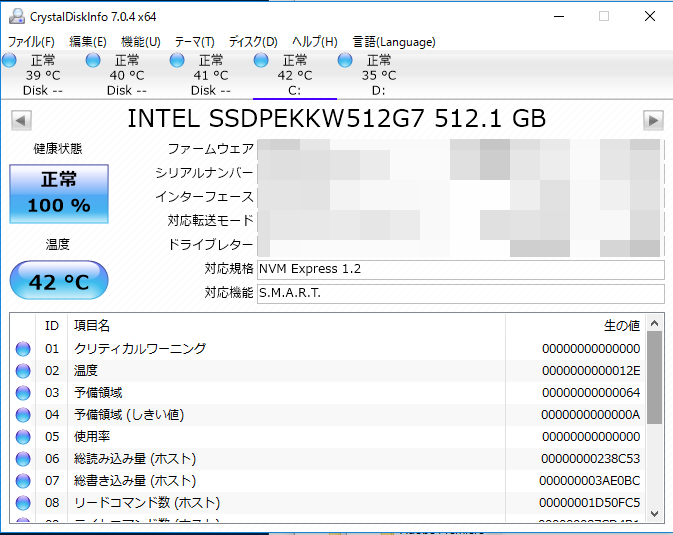Click the 42 °C temperature button
673x535 pixels.
59,280
